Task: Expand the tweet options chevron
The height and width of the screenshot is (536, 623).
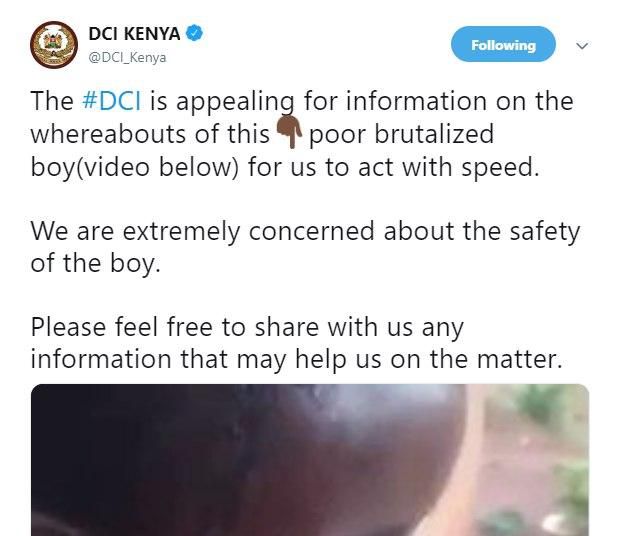Action: click(x=582, y=46)
